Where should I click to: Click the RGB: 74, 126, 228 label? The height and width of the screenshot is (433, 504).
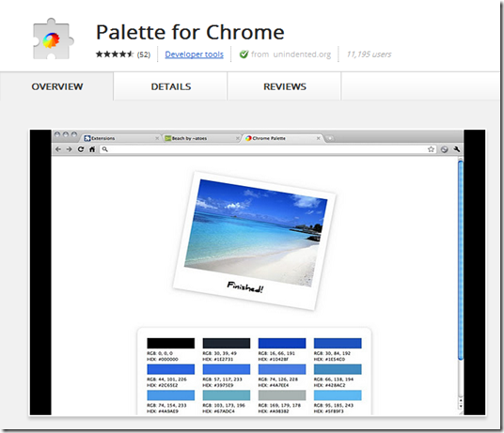277,379
